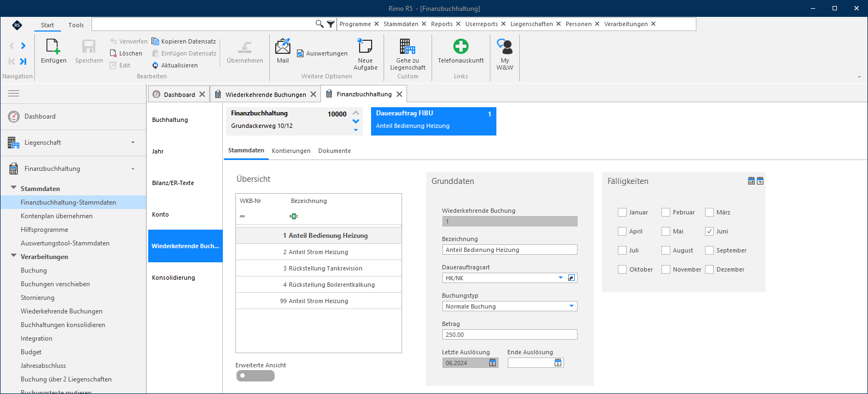Toggle the hamburger sidebar menu
The height and width of the screenshot is (394, 868).
[x=14, y=94]
